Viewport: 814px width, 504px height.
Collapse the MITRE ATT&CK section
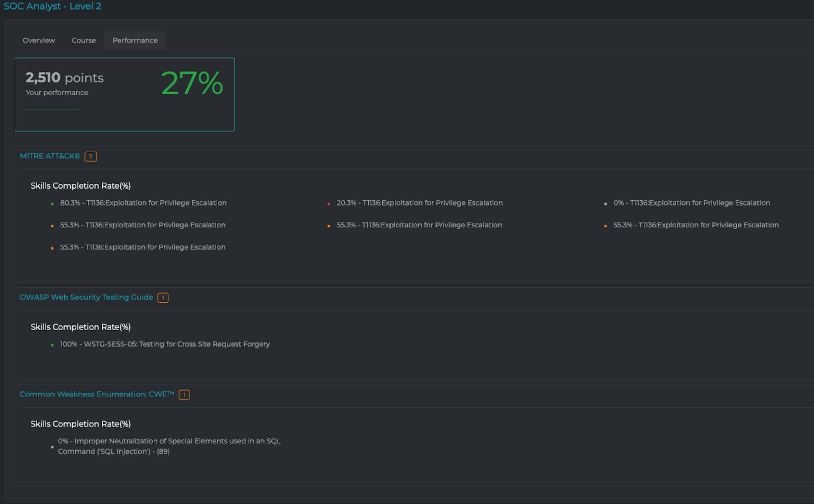49,156
